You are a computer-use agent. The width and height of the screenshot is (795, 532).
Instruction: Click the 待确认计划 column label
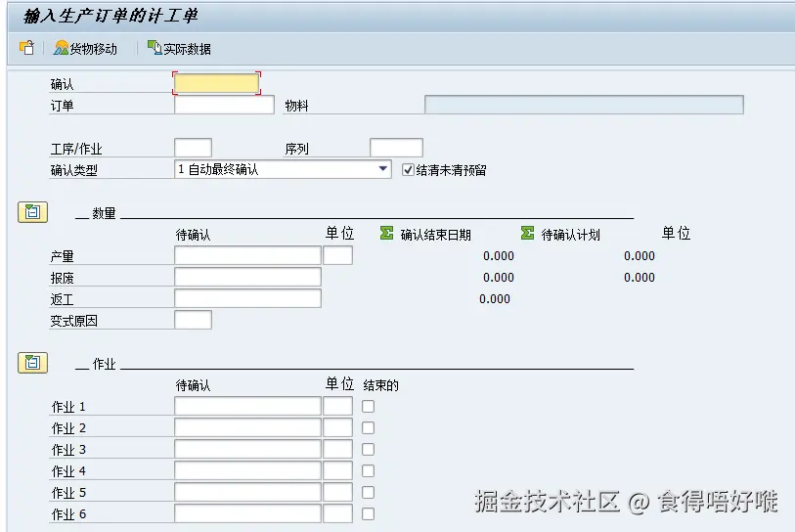570,235
